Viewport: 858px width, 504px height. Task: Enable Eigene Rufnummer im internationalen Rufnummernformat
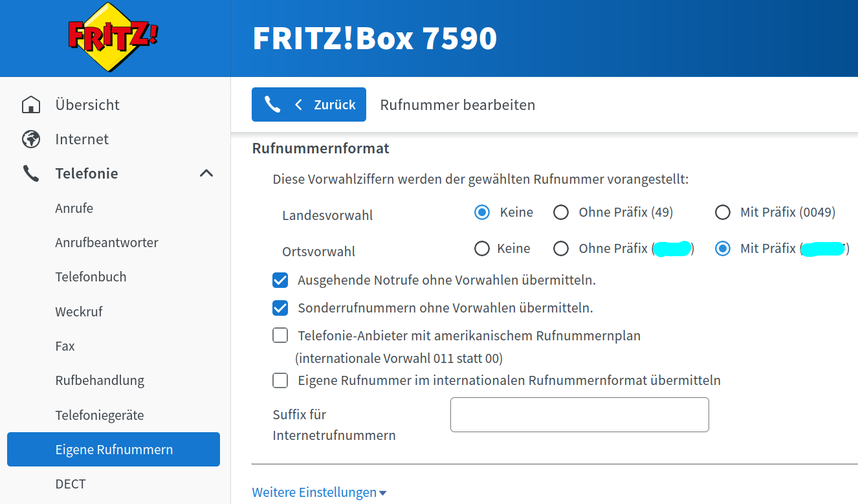(280, 380)
